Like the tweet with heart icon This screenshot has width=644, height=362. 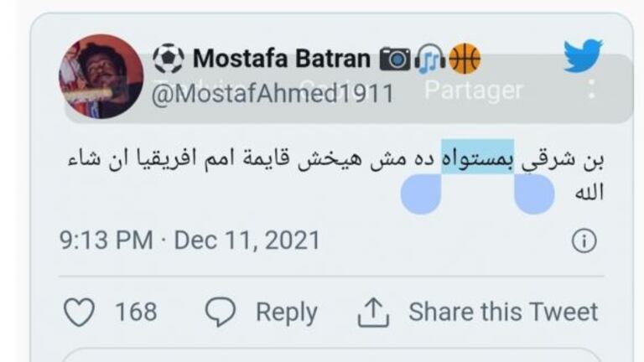[x=80, y=313]
